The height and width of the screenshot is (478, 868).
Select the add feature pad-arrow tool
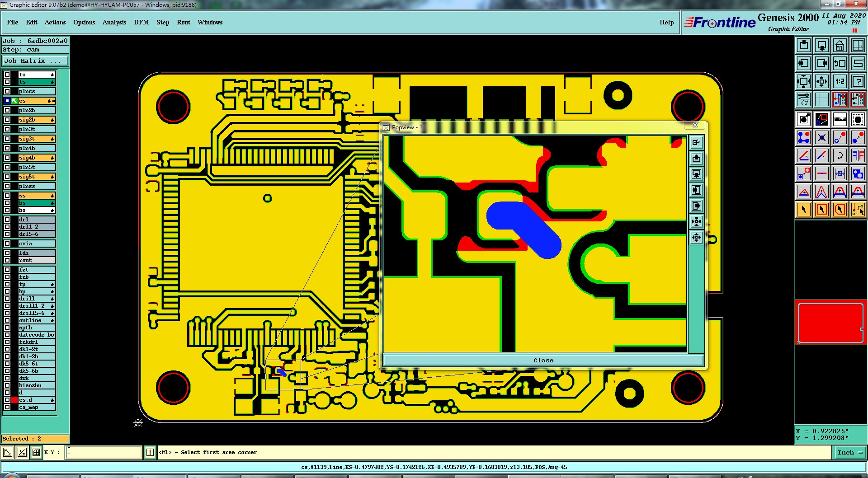click(x=804, y=119)
